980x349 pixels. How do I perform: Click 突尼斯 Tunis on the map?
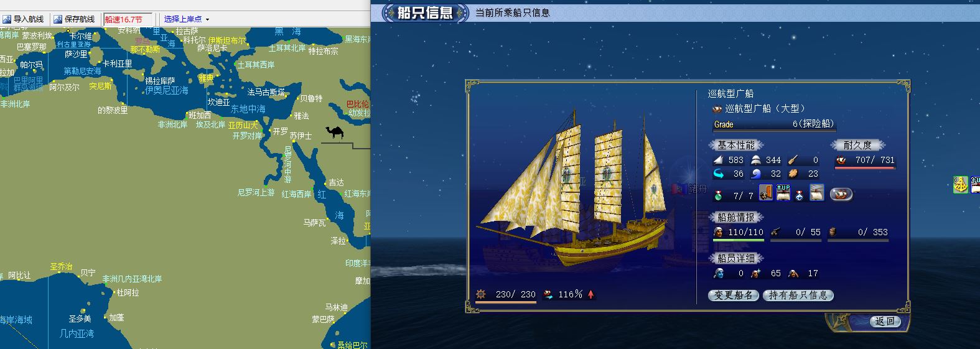(x=100, y=86)
